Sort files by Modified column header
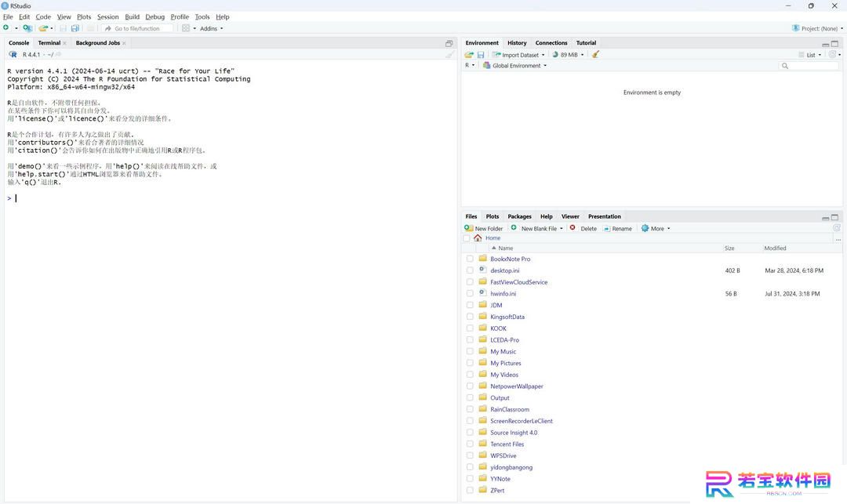Image resolution: width=847 pixels, height=504 pixels. pyautogui.click(x=775, y=248)
